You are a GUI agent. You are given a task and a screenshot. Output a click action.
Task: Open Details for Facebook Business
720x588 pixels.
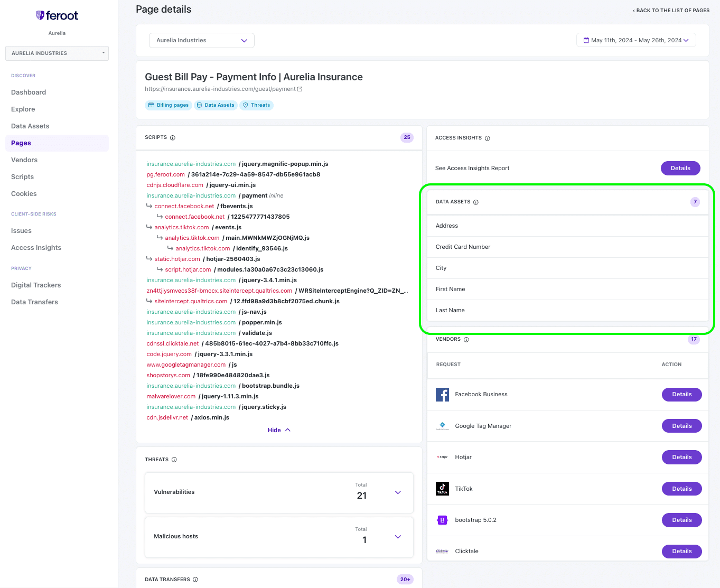[682, 395]
